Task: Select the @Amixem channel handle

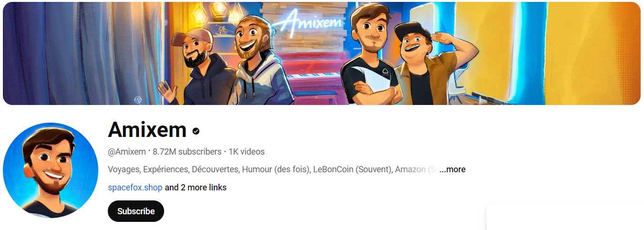Action: (x=127, y=152)
